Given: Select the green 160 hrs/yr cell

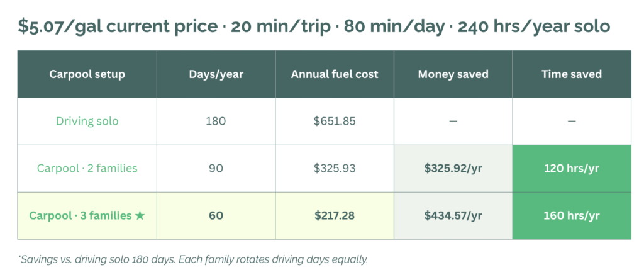Looking at the screenshot, I should point(572,216).
